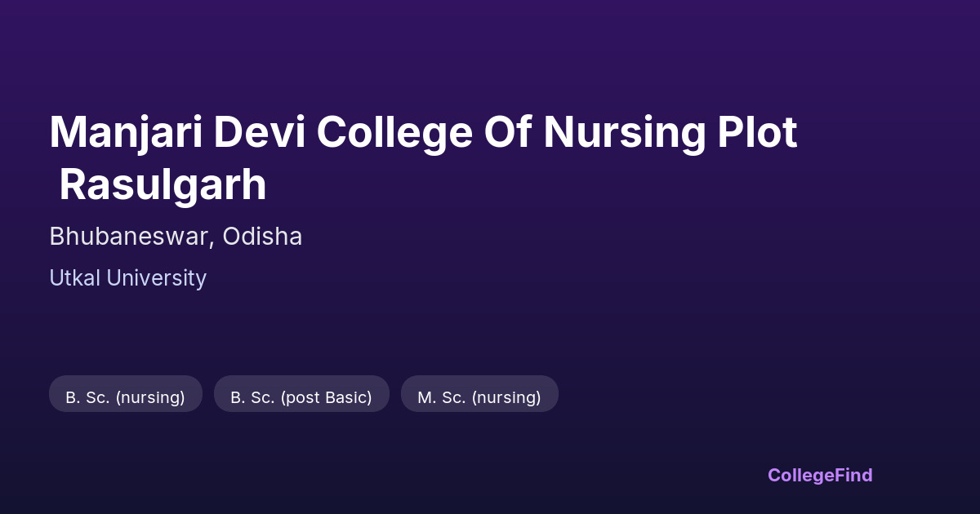Click the Bhubaneswar, Odisha location line

(x=176, y=237)
